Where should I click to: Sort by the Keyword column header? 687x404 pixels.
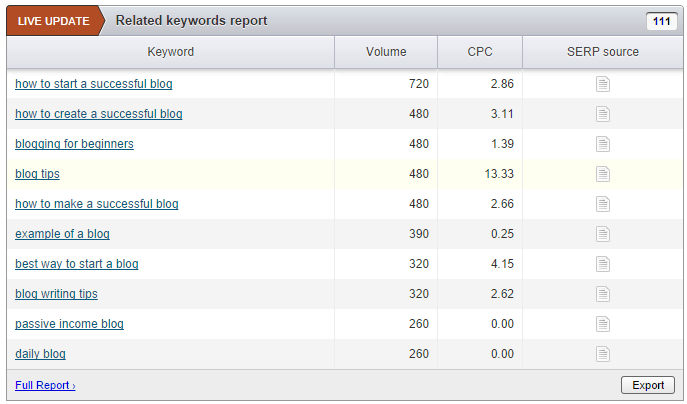pos(170,52)
